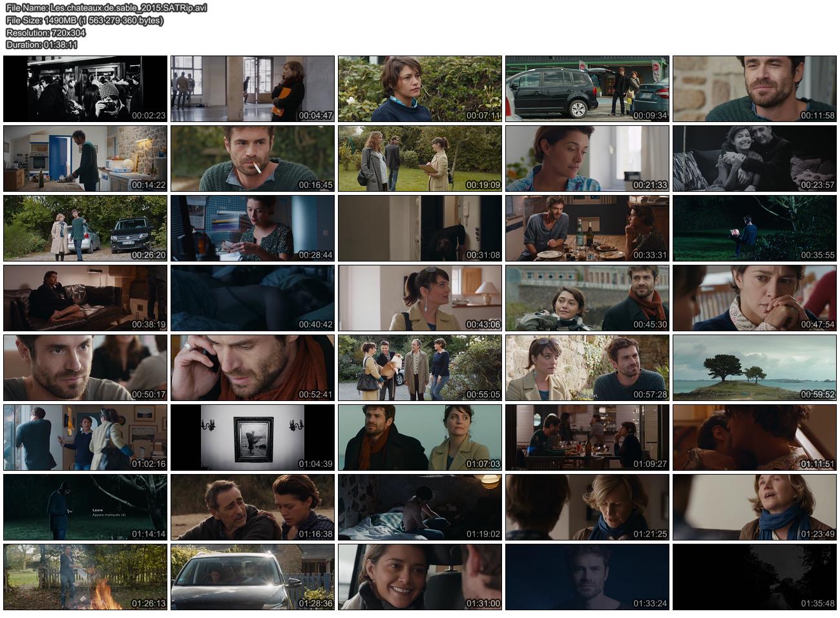Open the leather sofa frame at 00:38:19

coord(85,298)
